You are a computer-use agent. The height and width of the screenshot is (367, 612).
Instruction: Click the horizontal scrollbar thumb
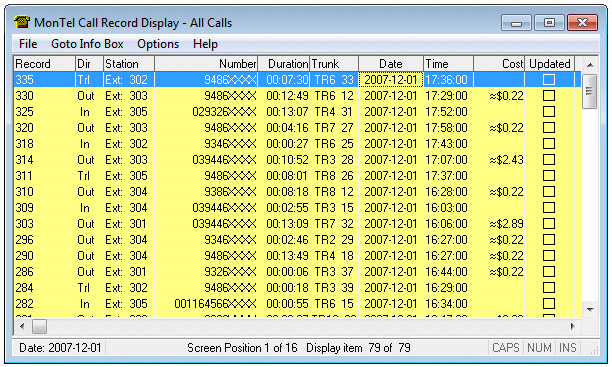(39, 326)
